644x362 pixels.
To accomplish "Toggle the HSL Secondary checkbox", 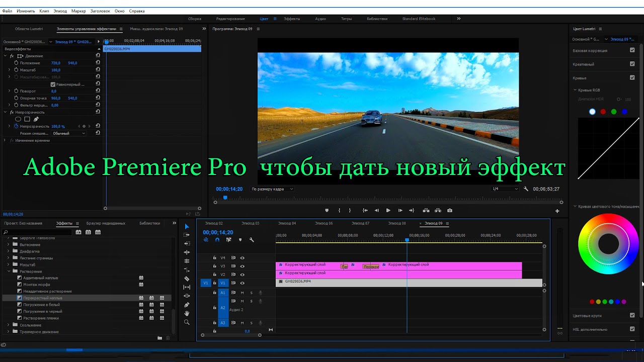I will click(x=632, y=329).
